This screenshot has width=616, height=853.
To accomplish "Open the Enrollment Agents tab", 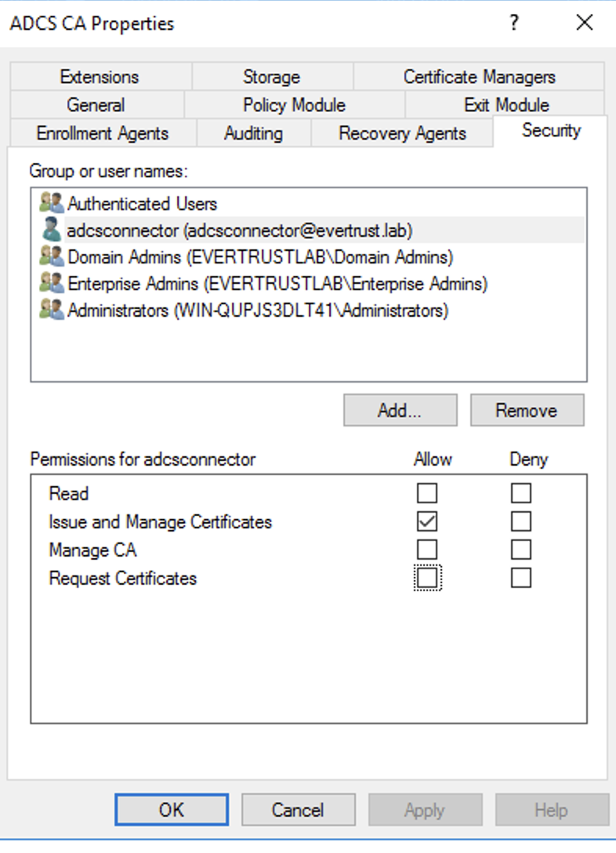I will (102, 133).
